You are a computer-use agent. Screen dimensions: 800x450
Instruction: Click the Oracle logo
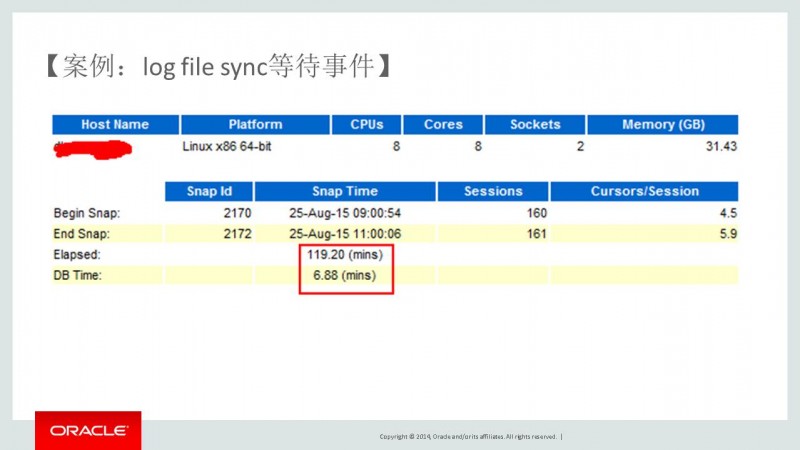pos(88,431)
